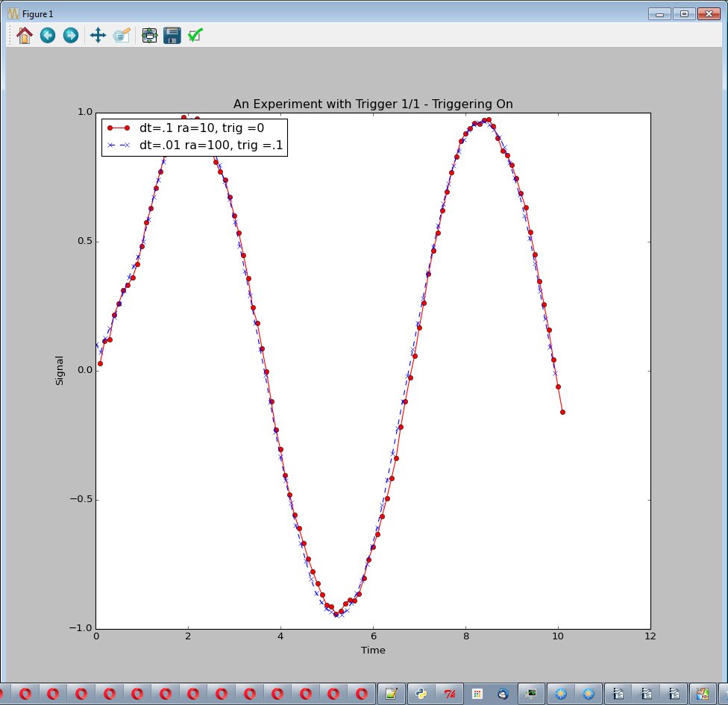
Task: Click the blue dashed x marker sample in legend
Action: point(119,145)
